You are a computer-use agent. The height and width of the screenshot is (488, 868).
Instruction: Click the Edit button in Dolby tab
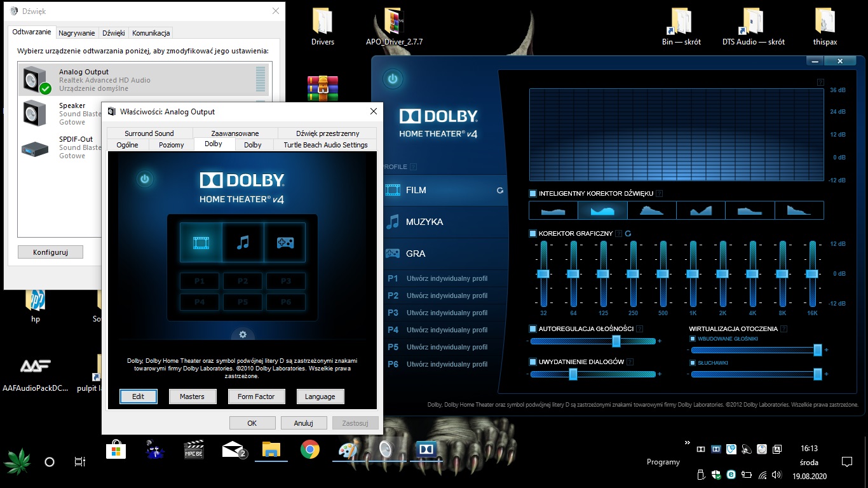[138, 396]
